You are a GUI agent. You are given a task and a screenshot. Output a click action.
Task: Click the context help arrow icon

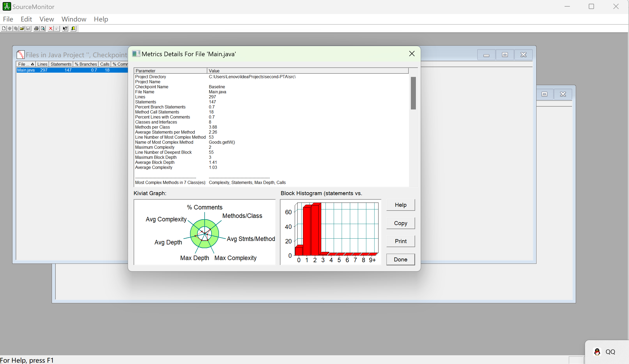point(65,28)
